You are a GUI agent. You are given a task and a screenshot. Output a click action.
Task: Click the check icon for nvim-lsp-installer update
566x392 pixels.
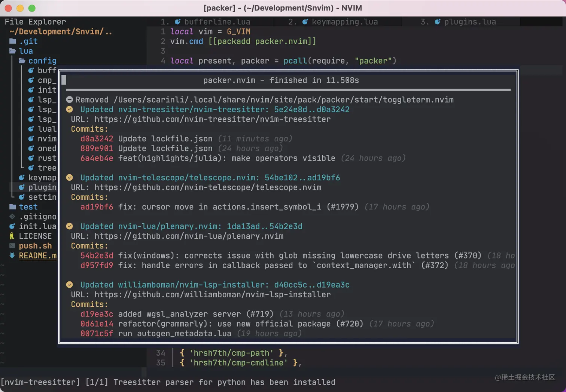pyautogui.click(x=70, y=285)
